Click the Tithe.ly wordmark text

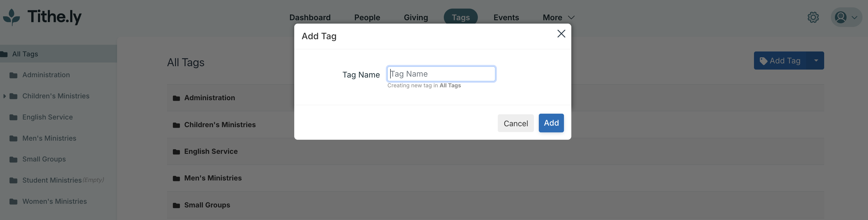point(55,17)
